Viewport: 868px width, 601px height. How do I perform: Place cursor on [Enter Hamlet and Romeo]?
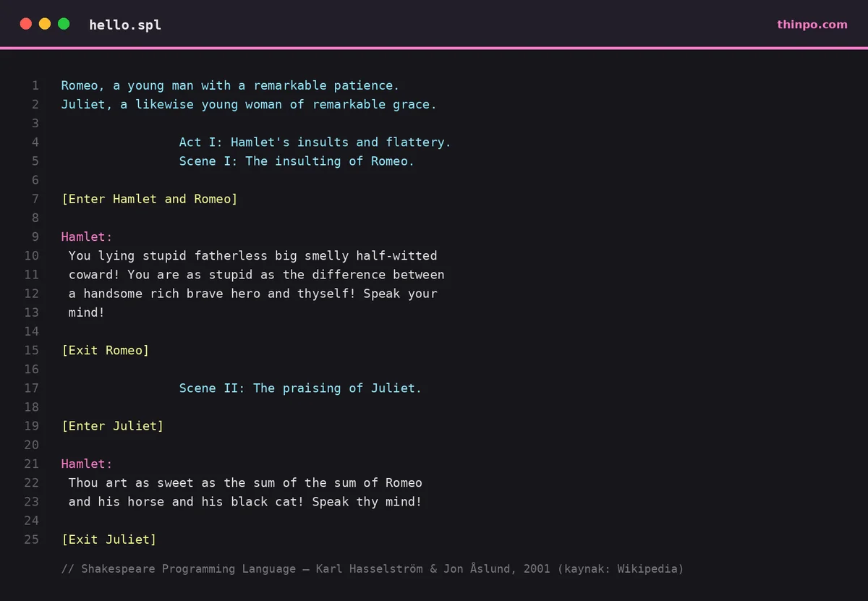pos(150,199)
